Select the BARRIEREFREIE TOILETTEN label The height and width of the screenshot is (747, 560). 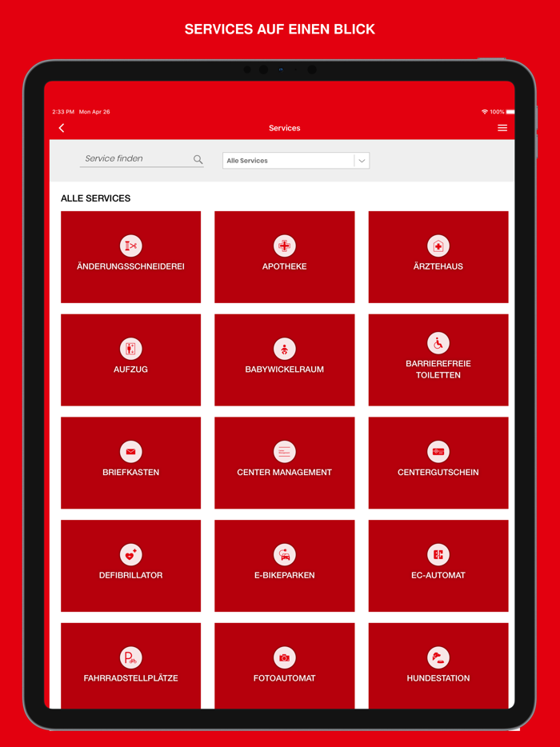[438, 370]
